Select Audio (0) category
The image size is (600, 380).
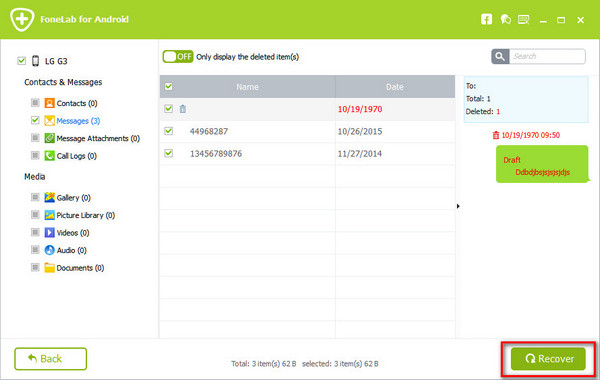(x=72, y=251)
